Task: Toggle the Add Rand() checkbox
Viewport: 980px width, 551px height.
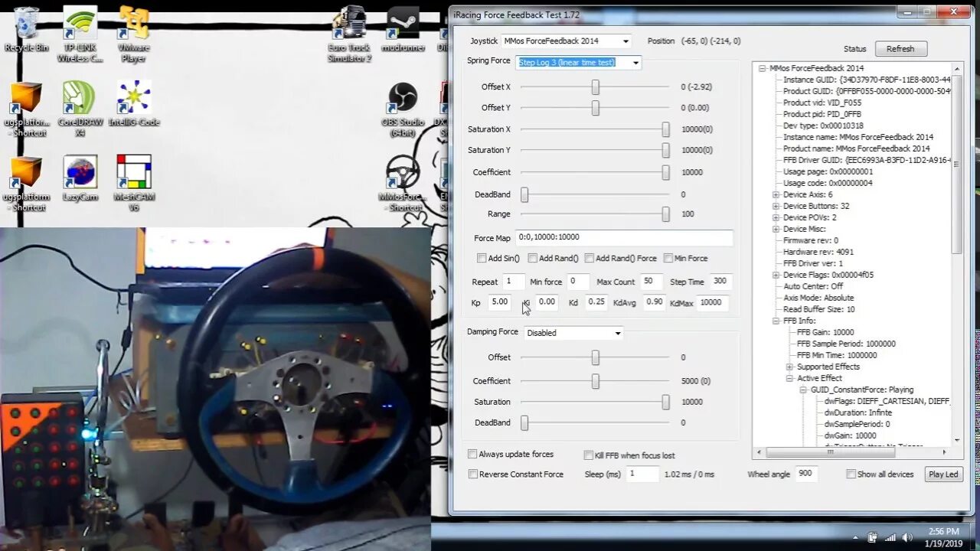Action: point(533,258)
